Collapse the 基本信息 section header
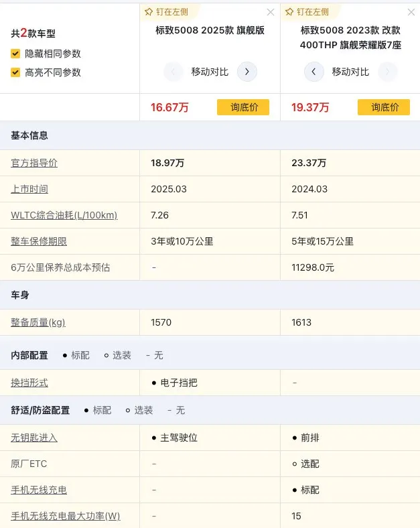 (29, 135)
